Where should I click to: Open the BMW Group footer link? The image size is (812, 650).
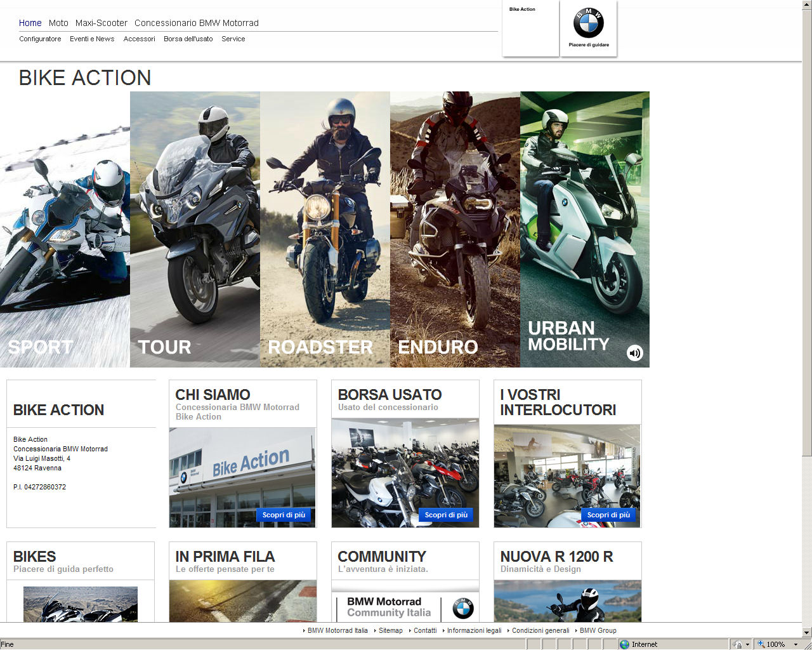[598, 630]
